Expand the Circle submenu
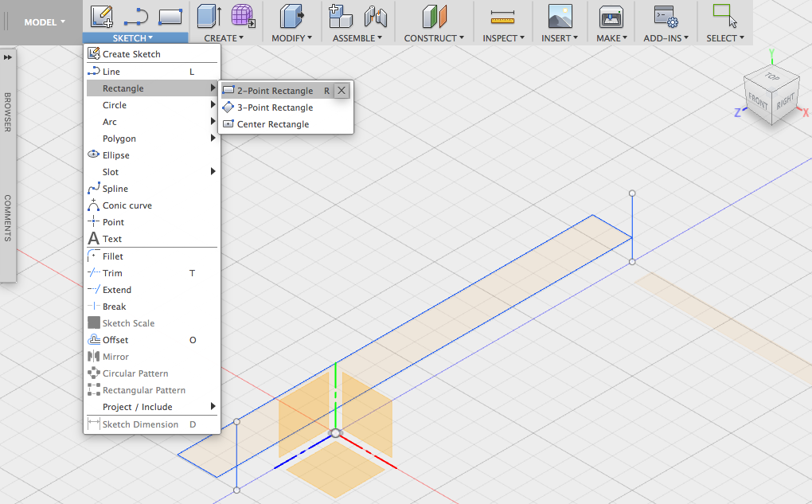This screenshot has width=812, height=504. coord(152,104)
